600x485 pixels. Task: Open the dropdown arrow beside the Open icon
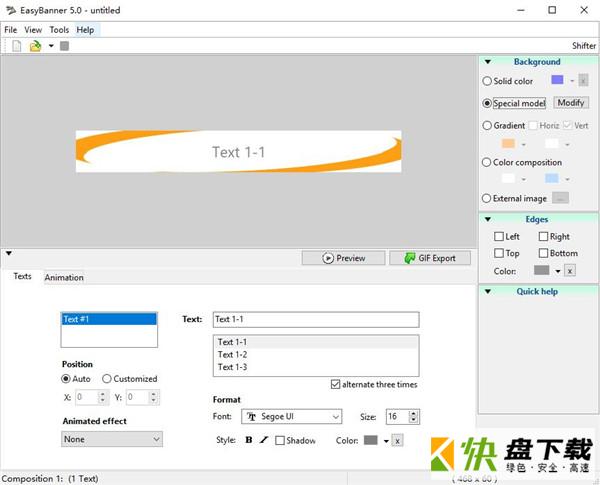51,46
